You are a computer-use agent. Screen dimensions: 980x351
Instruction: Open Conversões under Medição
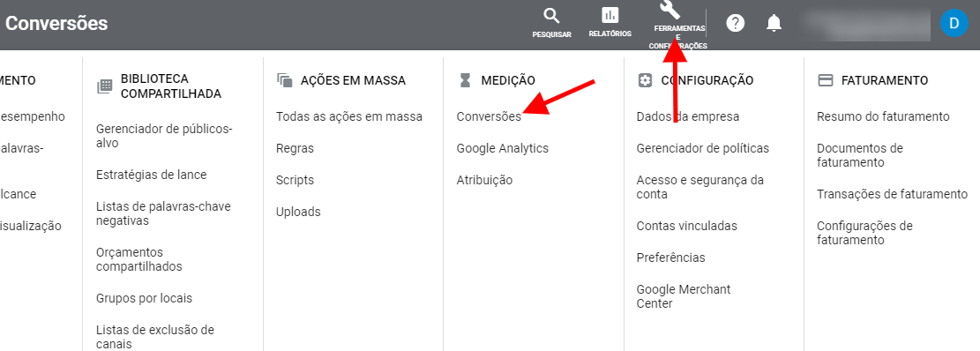click(x=489, y=116)
